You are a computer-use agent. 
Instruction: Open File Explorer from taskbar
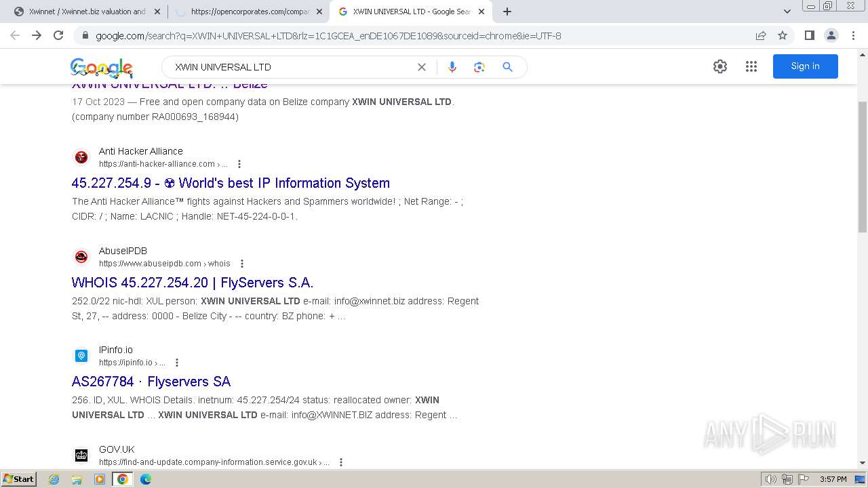[77, 479]
